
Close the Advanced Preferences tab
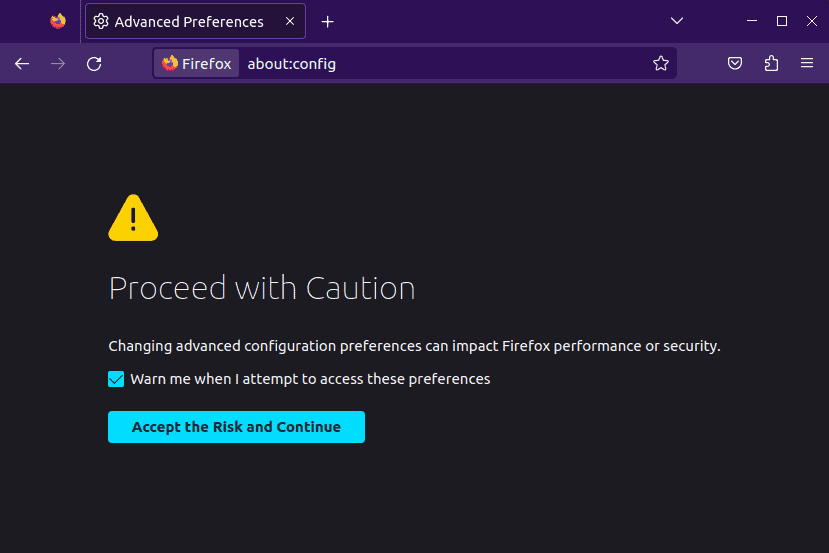click(x=290, y=21)
